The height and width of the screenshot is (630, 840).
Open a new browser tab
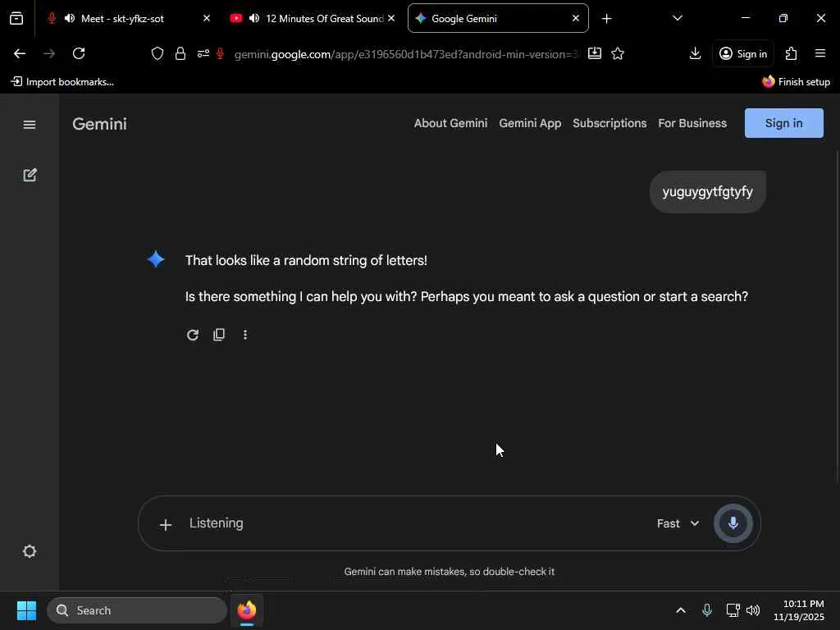(606, 19)
